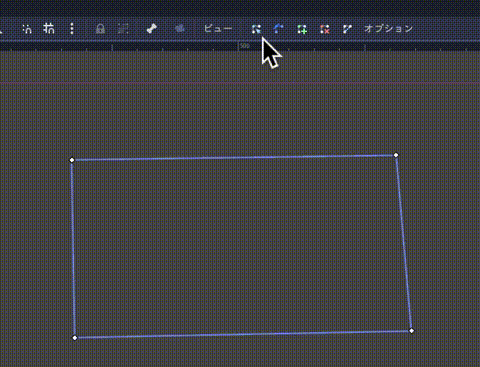
Task: Open the オプション menu
Action: click(x=389, y=29)
